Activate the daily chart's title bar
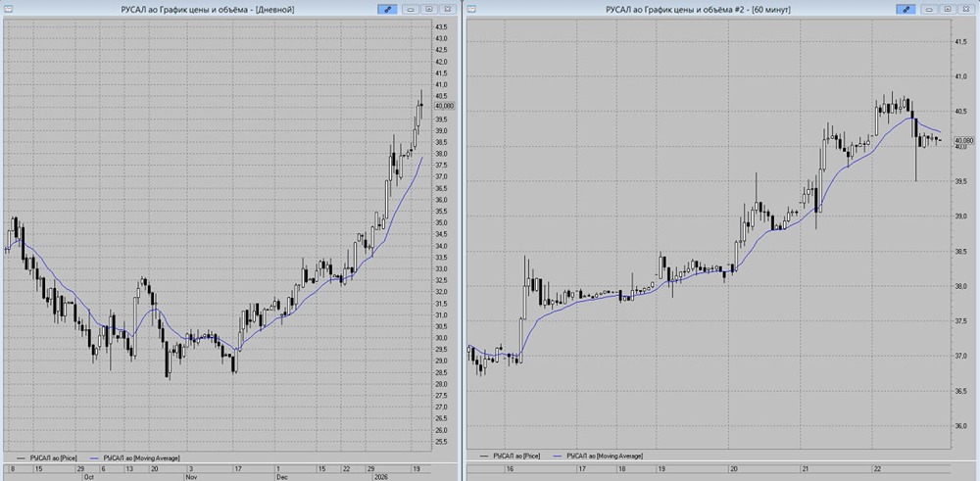 click(x=207, y=10)
